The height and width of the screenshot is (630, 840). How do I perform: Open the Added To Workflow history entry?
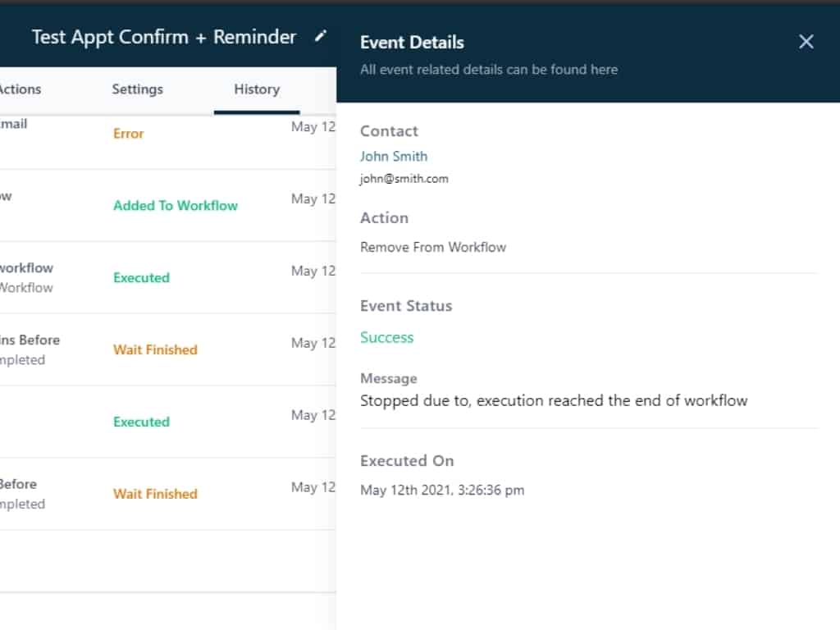pos(176,206)
